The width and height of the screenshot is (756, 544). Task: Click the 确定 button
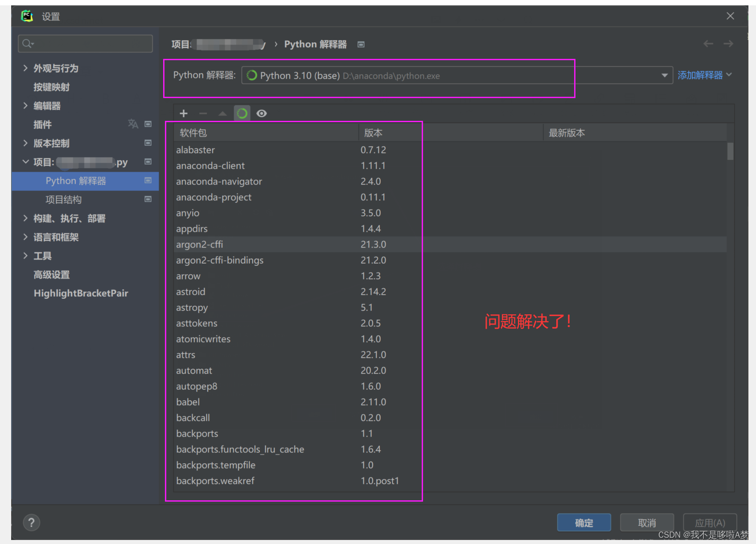coord(584,523)
